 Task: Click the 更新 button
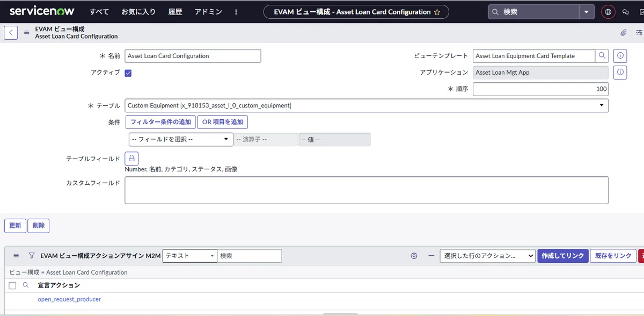click(15, 226)
